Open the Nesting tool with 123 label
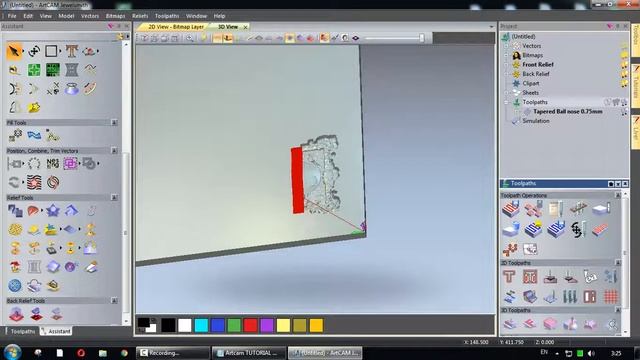The height and width of the screenshot is (360, 640). [53, 164]
